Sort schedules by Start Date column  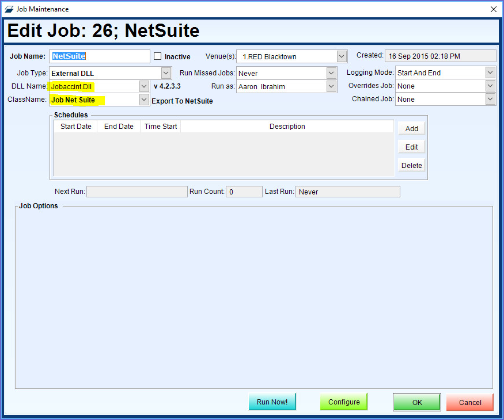(x=75, y=127)
